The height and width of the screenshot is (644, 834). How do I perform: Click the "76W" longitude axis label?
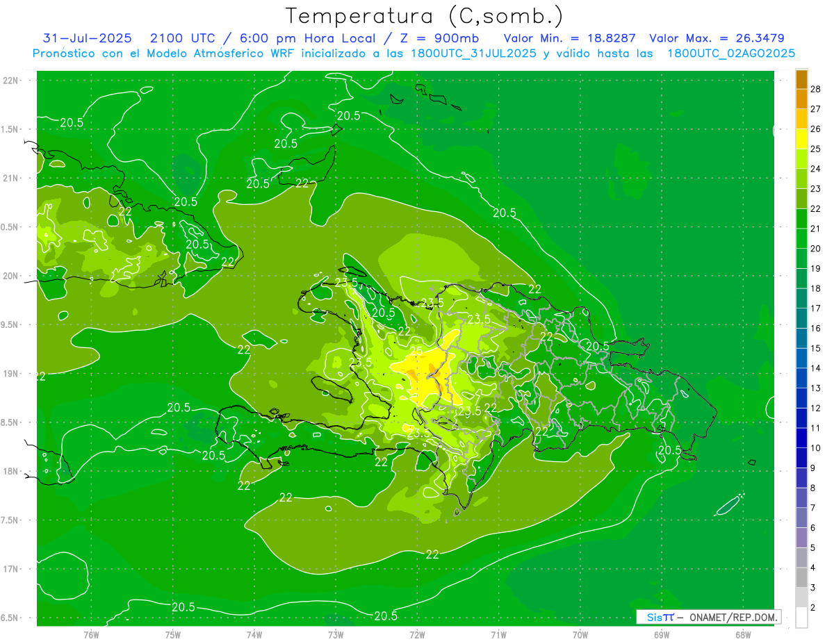91,635
